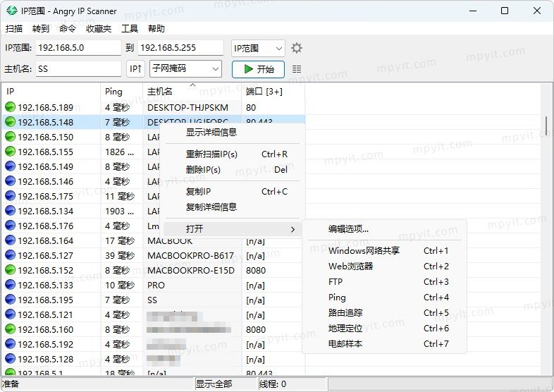
Task: Open the 工具 menu
Action: [x=130, y=28]
